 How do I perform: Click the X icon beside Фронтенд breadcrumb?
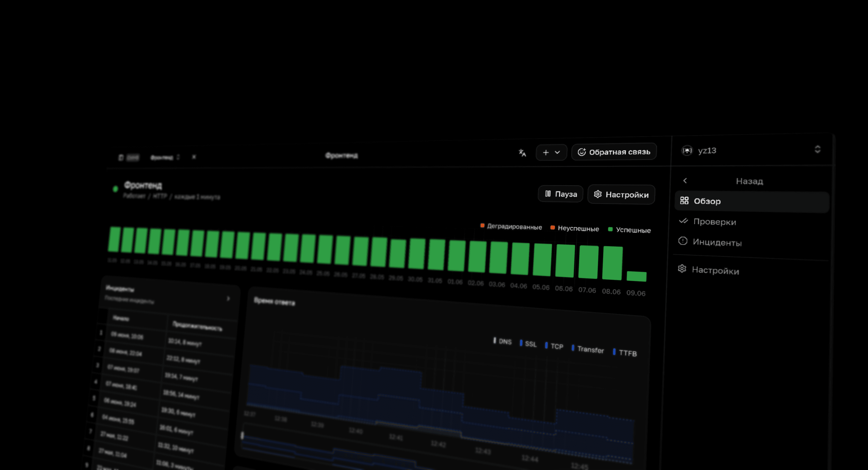click(194, 157)
